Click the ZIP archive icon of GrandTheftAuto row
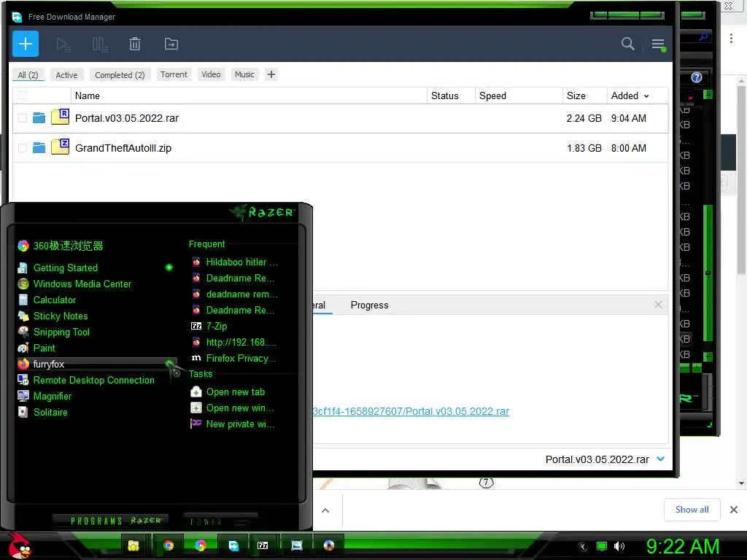747x560 pixels. point(60,146)
